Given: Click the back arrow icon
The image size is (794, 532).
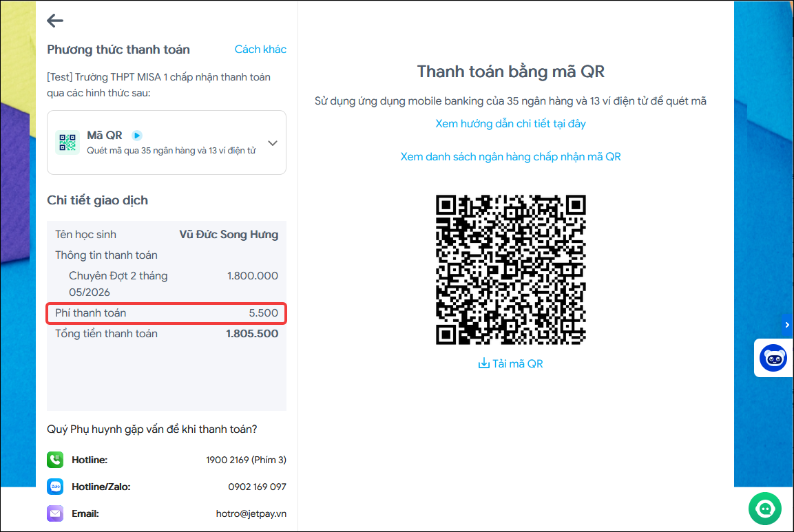Looking at the screenshot, I should point(55,21).
